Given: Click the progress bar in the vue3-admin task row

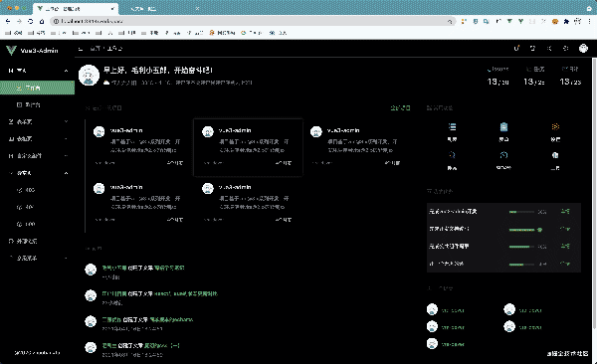Looking at the screenshot, I should click(x=522, y=212).
